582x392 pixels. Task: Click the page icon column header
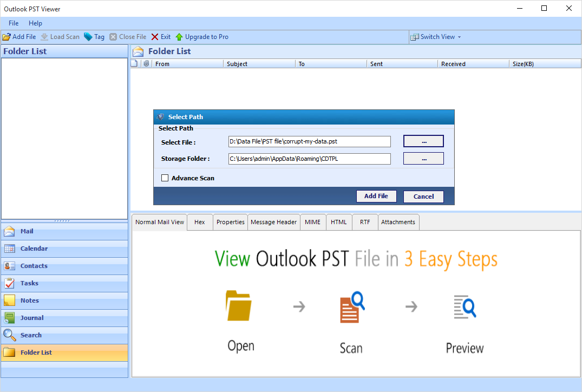[x=134, y=63]
